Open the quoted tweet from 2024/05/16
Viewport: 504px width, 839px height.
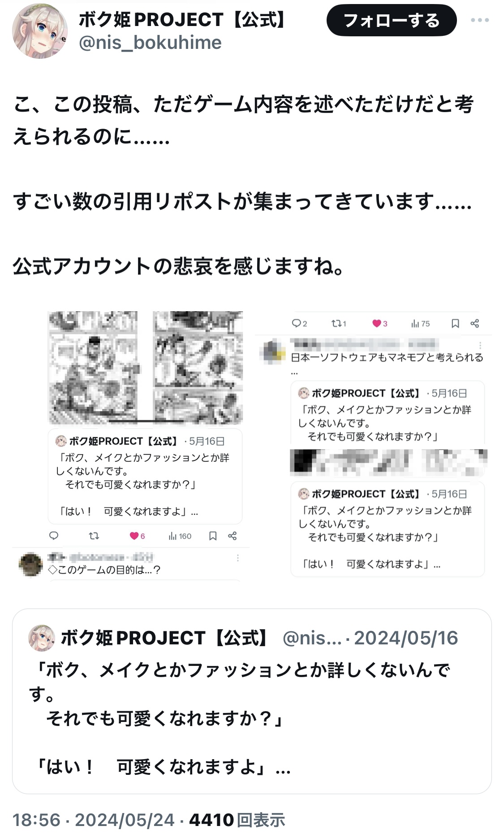pos(252,701)
